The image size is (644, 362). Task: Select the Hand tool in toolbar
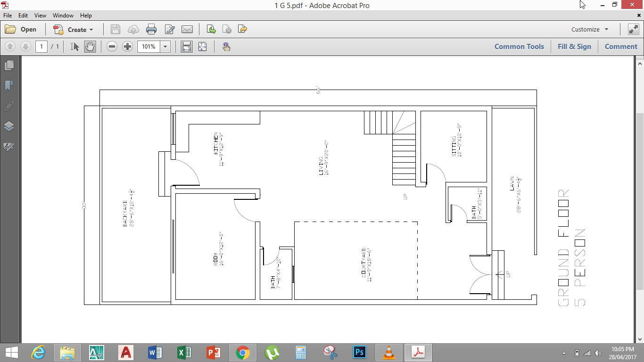point(90,47)
